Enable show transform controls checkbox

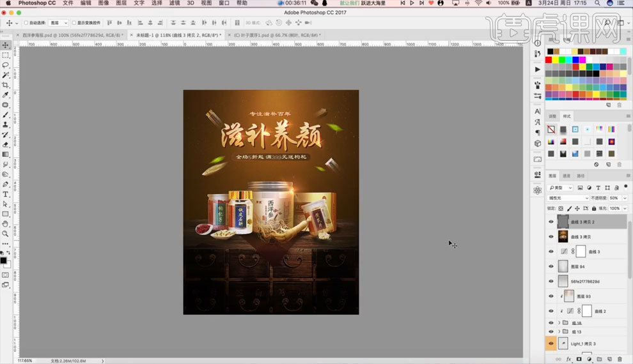[x=74, y=23]
